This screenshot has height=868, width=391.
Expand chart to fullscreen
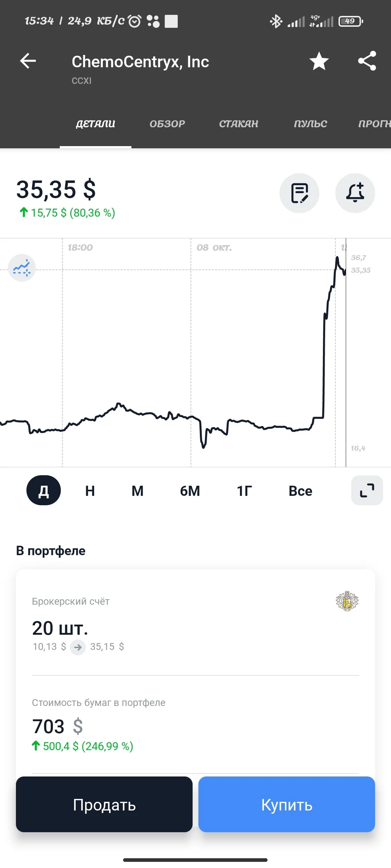(367, 490)
